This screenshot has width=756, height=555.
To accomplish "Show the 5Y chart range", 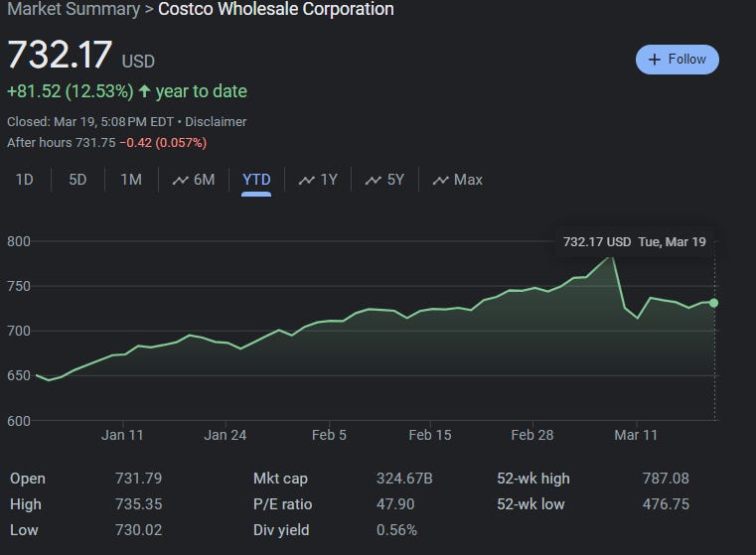I will (384, 180).
